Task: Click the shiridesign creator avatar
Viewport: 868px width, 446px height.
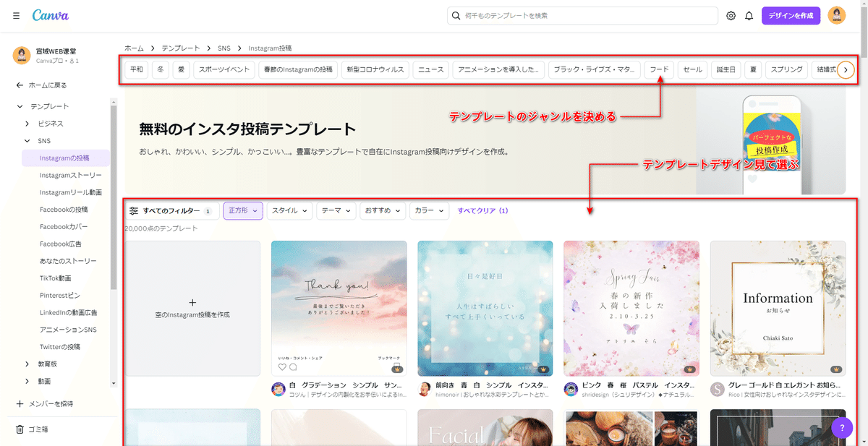Action: click(x=571, y=389)
